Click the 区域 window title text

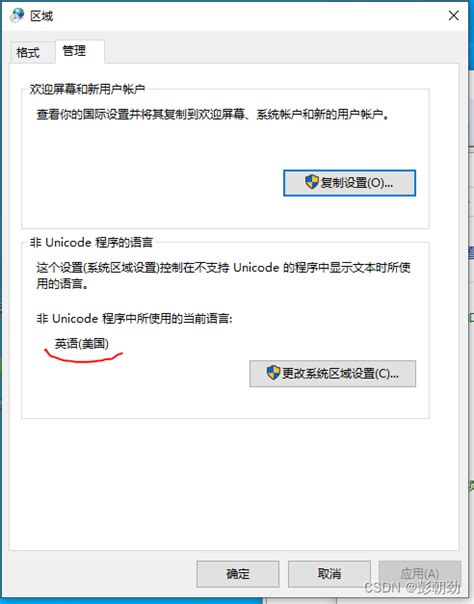click(42, 16)
